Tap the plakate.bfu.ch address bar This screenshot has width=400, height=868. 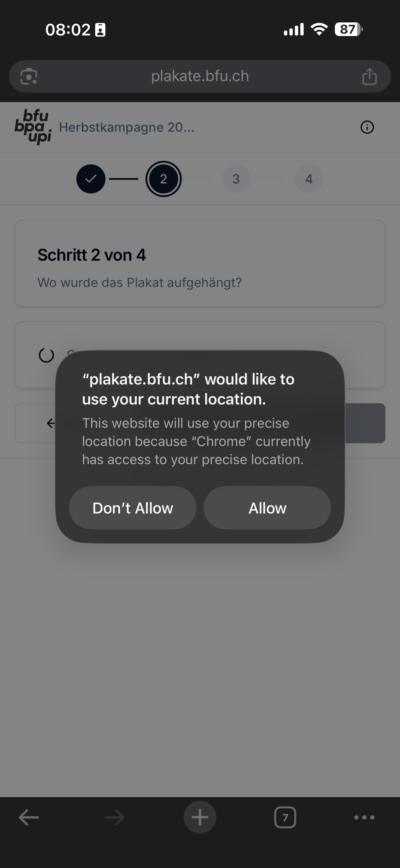tap(200, 76)
